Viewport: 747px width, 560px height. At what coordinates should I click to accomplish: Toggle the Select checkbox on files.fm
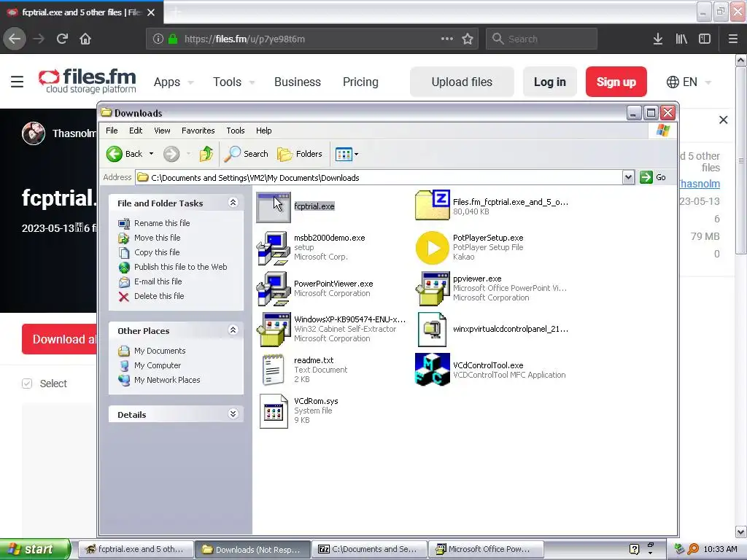coord(27,384)
